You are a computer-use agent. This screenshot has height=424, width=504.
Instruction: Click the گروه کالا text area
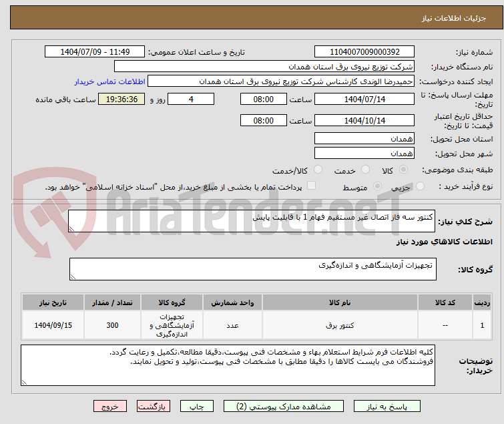tap(252, 269)
